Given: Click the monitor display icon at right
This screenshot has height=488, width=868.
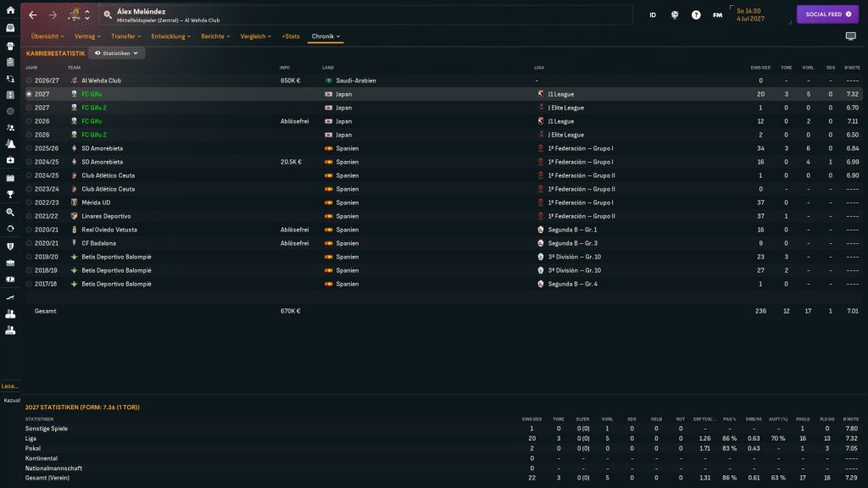Looking at the screenshot, I should click(x=851, y=36).
